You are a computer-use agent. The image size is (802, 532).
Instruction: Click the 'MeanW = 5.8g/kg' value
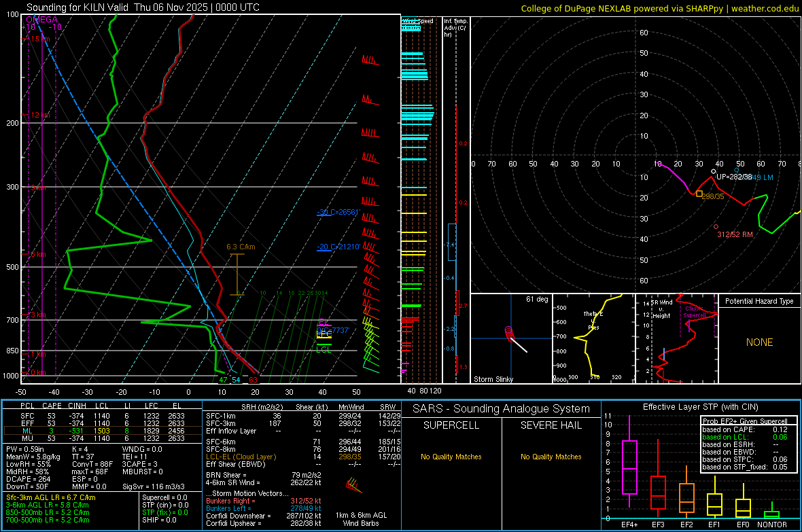click(33, 457)
